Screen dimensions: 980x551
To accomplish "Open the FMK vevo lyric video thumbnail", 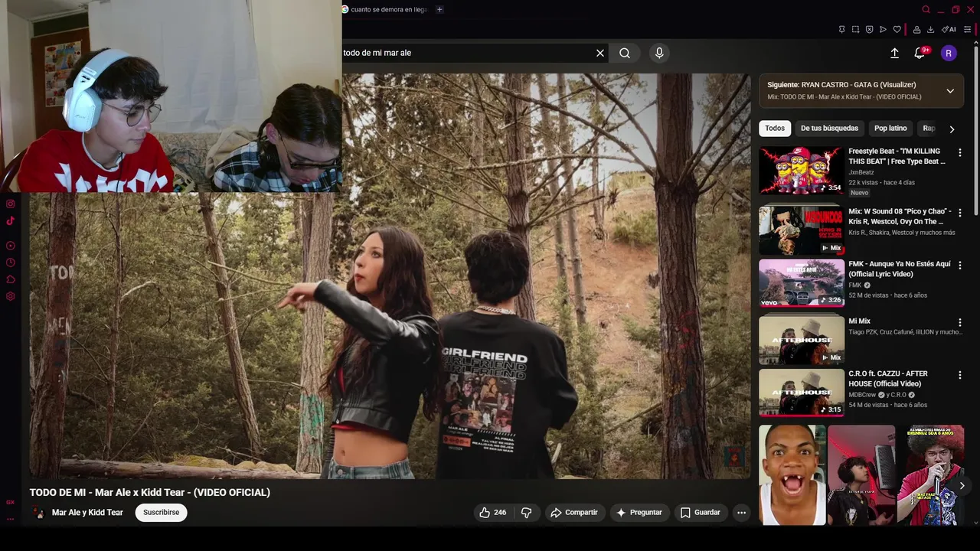I will point(802,282).
